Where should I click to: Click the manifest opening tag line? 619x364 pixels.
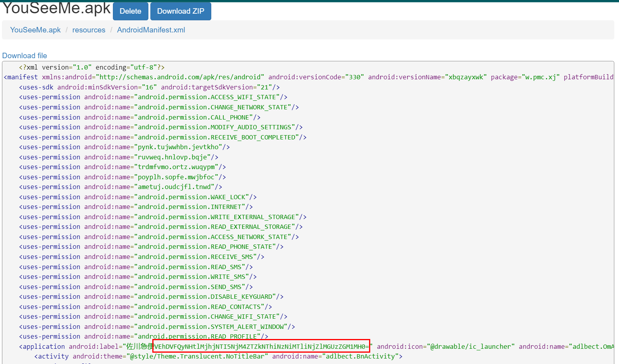(x=309, y=77)
